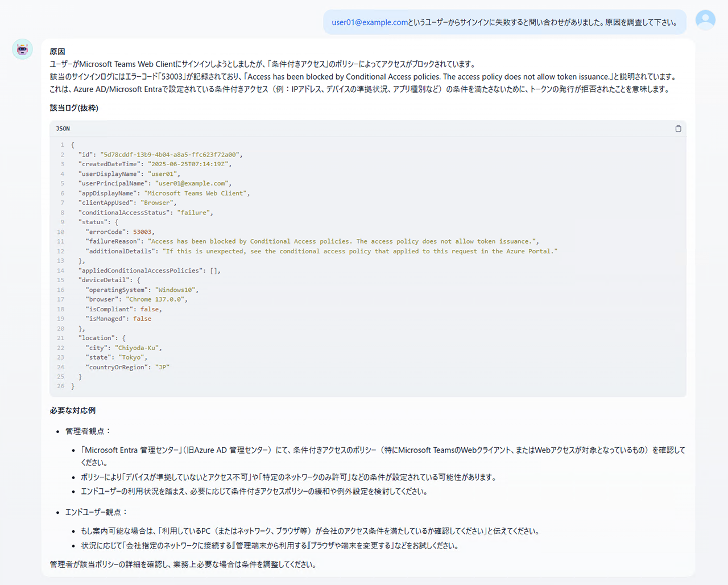Click the "status": { line in JSON
This screenshot has width=728, height=585.
[x=98, y=222]
